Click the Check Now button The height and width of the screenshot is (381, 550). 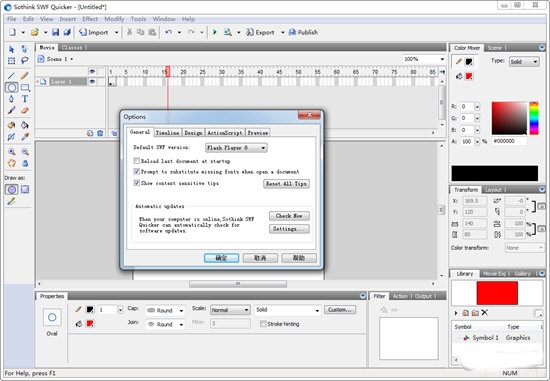289,216
